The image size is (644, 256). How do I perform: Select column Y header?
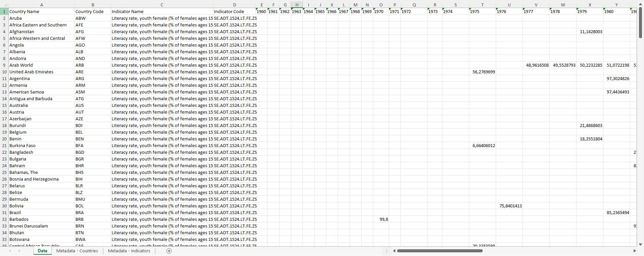click(616, 5)
